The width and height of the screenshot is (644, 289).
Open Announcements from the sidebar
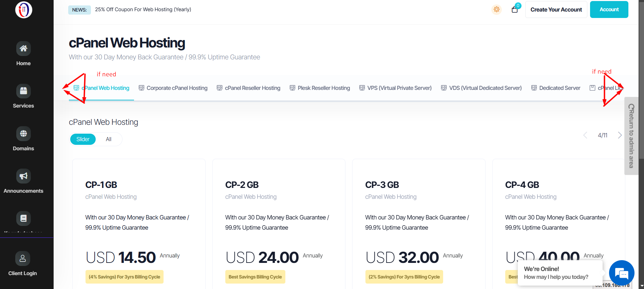pos(23,181)
